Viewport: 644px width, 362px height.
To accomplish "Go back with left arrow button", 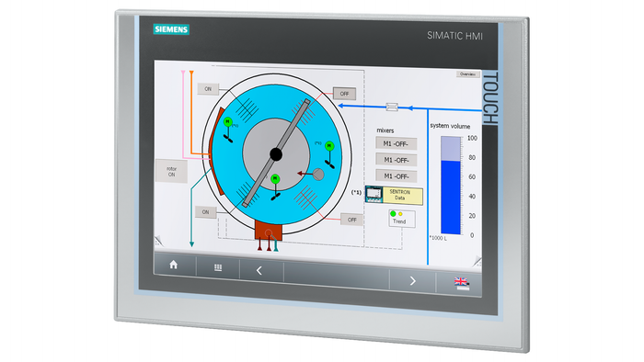I will [x=259, y=270].
